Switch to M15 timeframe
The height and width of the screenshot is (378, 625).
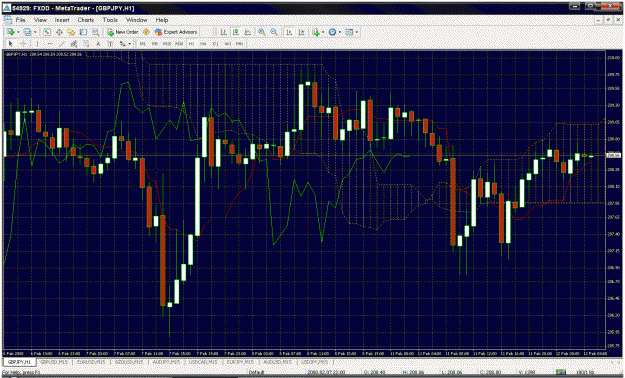pyautogui.click(x=167, y=44)
